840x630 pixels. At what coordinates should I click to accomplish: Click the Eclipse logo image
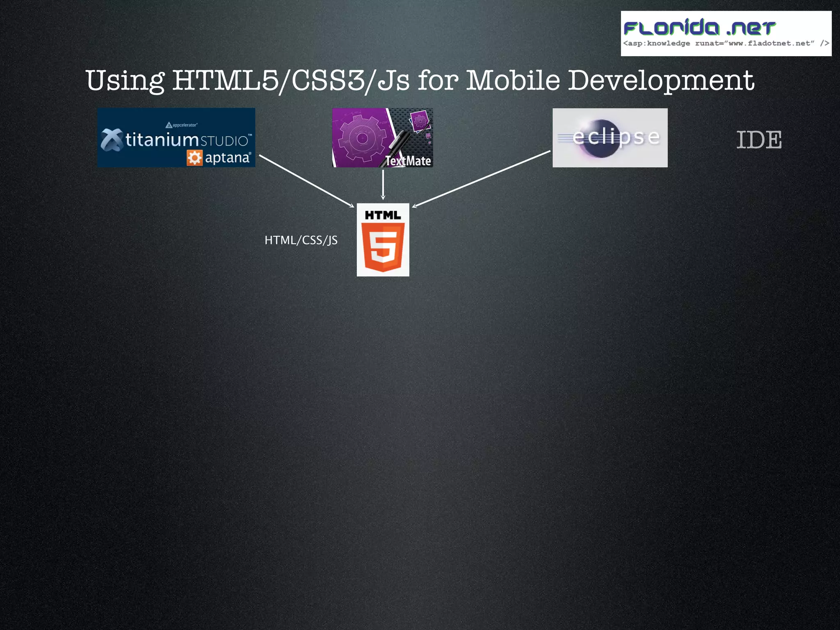tap(610, 138)
